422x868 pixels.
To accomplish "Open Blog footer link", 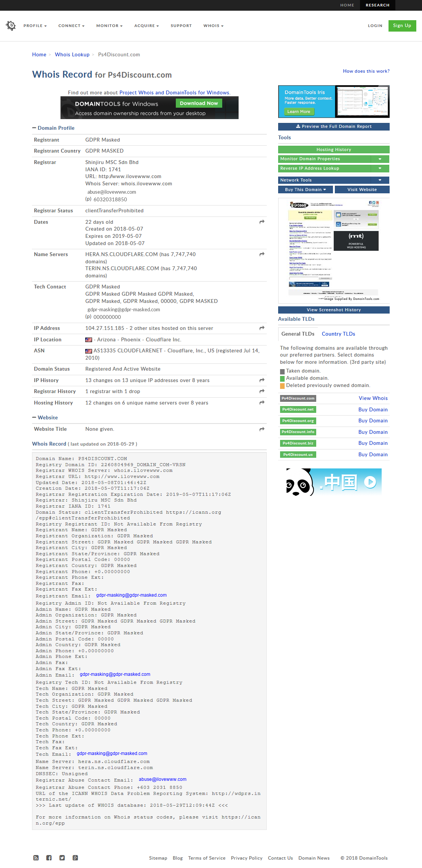I will point(178,858).
